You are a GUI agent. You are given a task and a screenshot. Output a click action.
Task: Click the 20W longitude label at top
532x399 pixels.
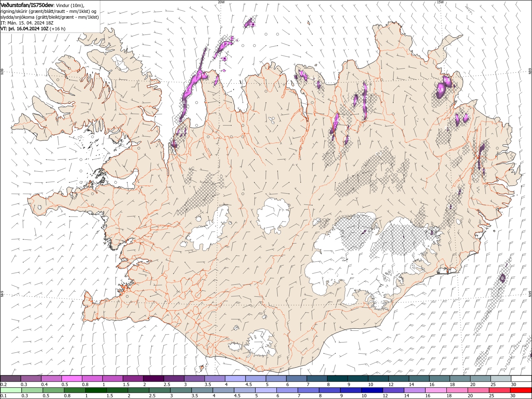point(221,2)
